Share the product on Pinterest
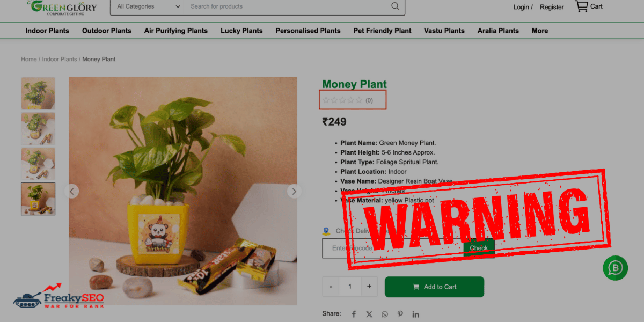This screenshot has height=322, width=644. tap(400, 314)
